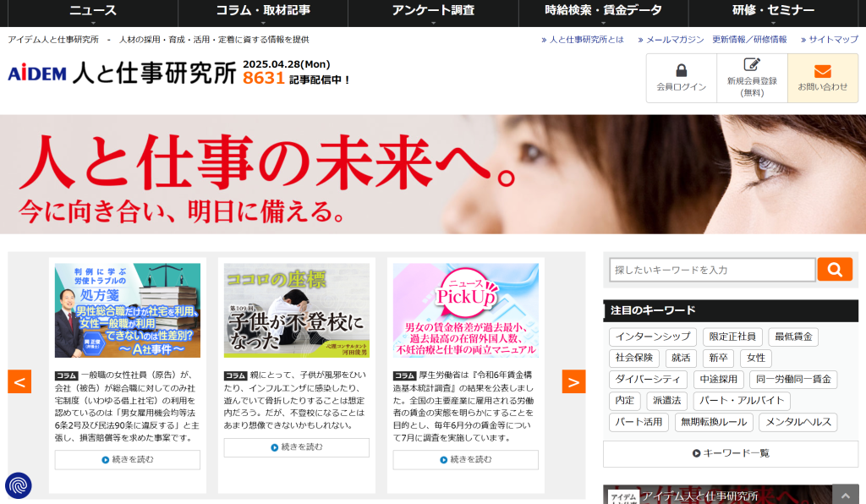This screenshot has width=866, height=504.
Task: Select the 社会保険 keyword tag
Action: [634, 359]
